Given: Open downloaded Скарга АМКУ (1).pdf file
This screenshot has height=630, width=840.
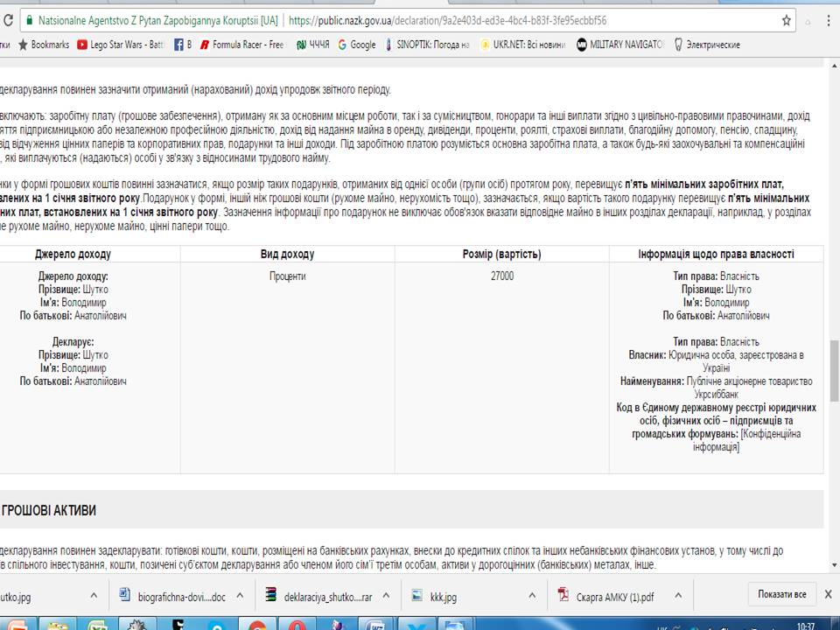Looking at the screenshot, I should click(x=615, y=597).
